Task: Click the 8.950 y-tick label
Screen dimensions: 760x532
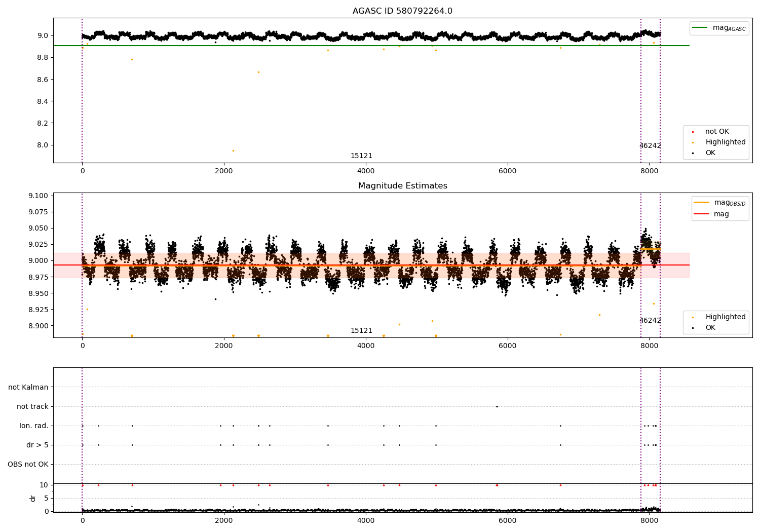Action: tap(39, 293)
